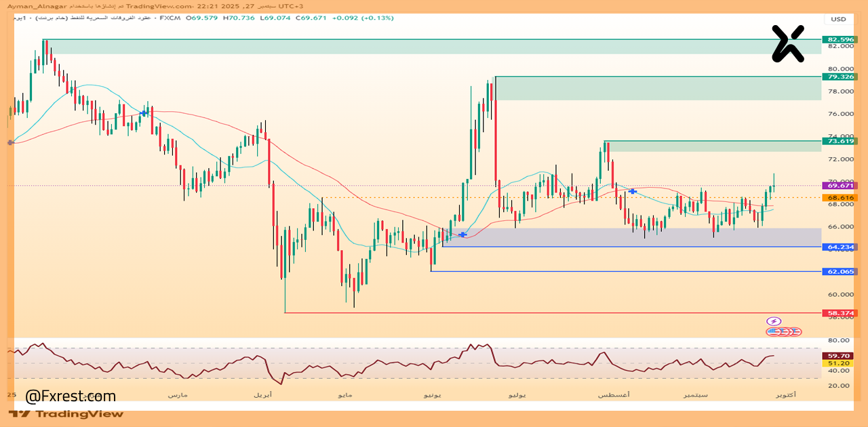Click the purple lightning bolt event icon
The image size is (868, 427).
point(774,321)
